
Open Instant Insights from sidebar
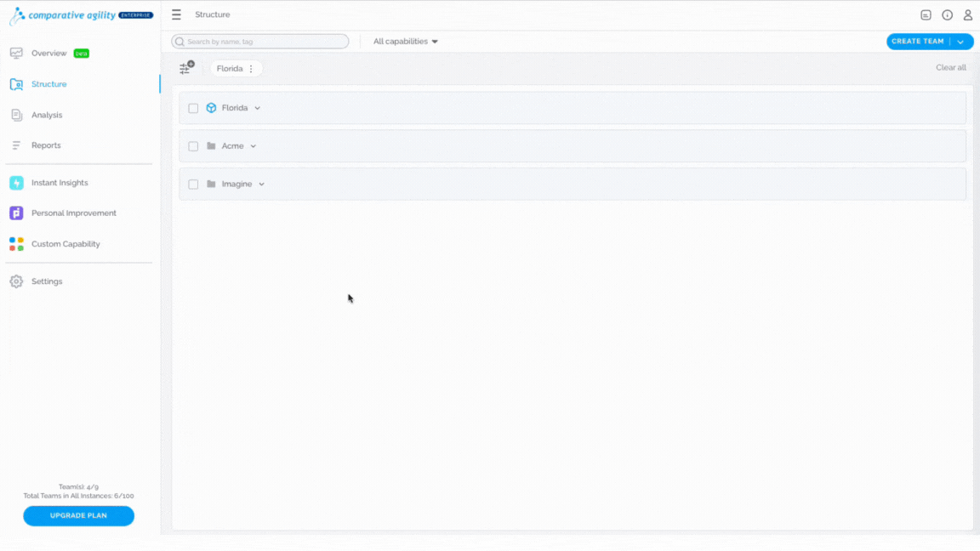(60, 183)
